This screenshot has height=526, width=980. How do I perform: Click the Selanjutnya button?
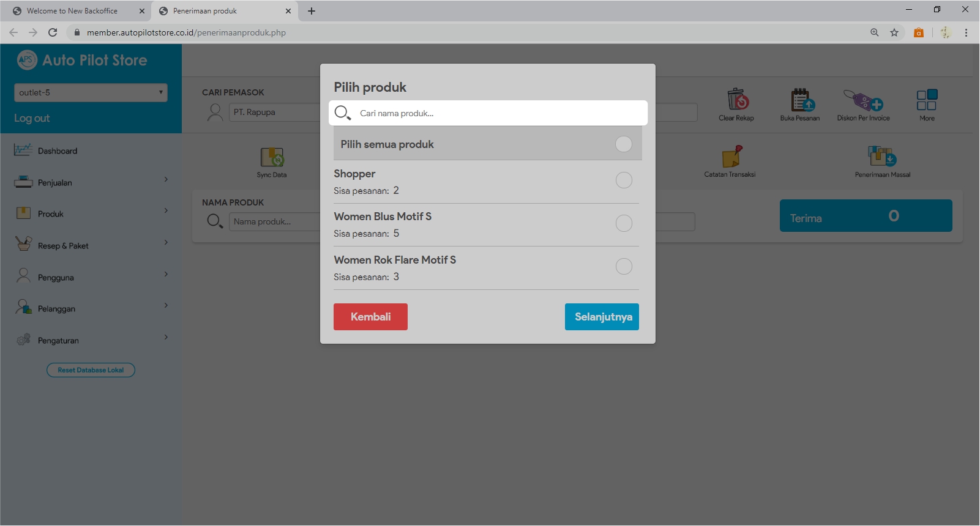coord(602,317)
